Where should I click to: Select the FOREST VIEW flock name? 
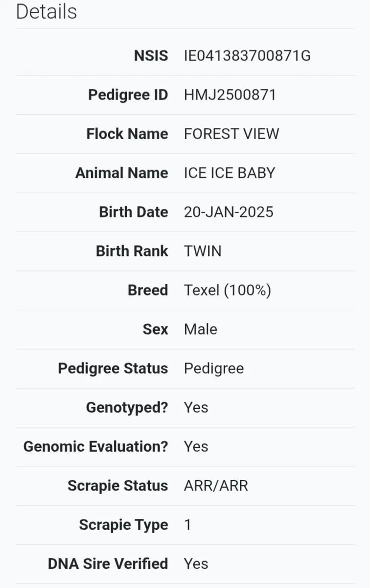click(x=231, y=134)
